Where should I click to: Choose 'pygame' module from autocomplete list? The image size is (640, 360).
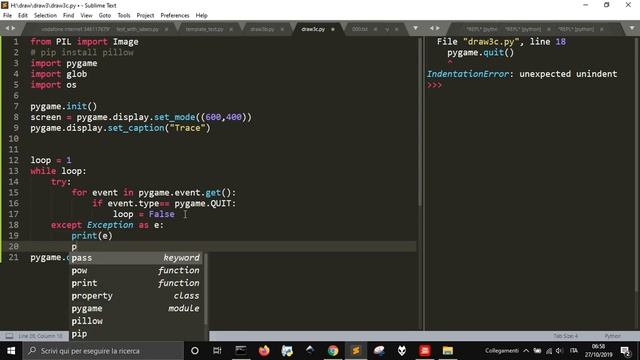pos(136,309)
